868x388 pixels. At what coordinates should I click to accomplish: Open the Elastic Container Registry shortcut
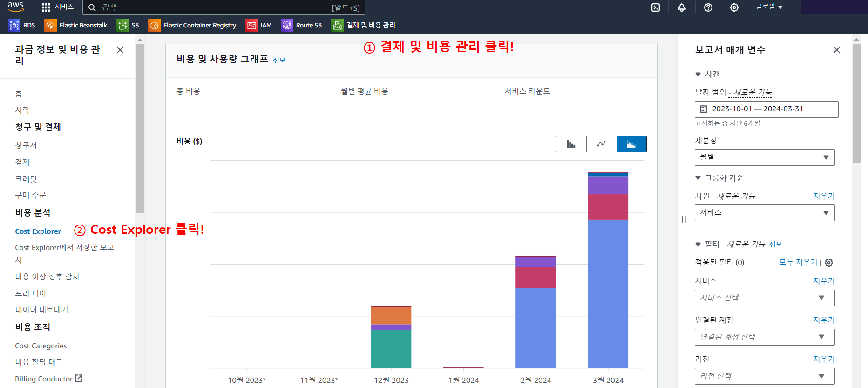(192, 25)
